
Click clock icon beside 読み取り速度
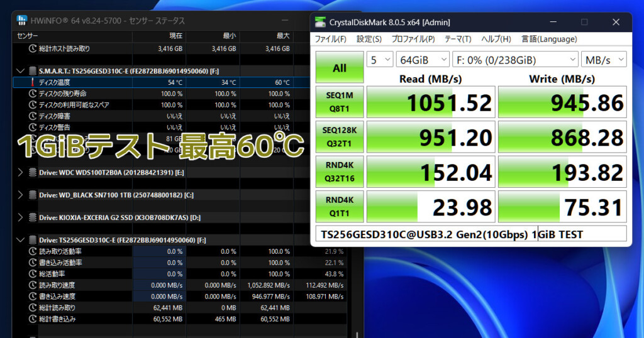33,285
